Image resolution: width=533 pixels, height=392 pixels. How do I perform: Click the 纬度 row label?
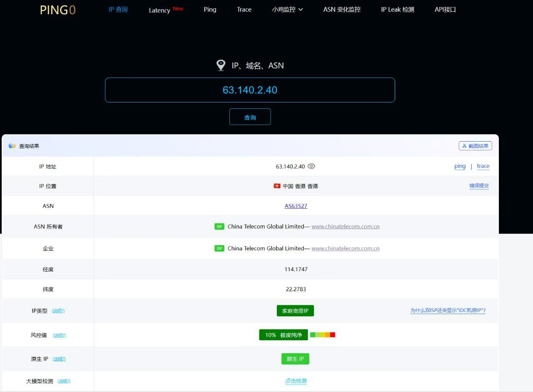point(48,290)
